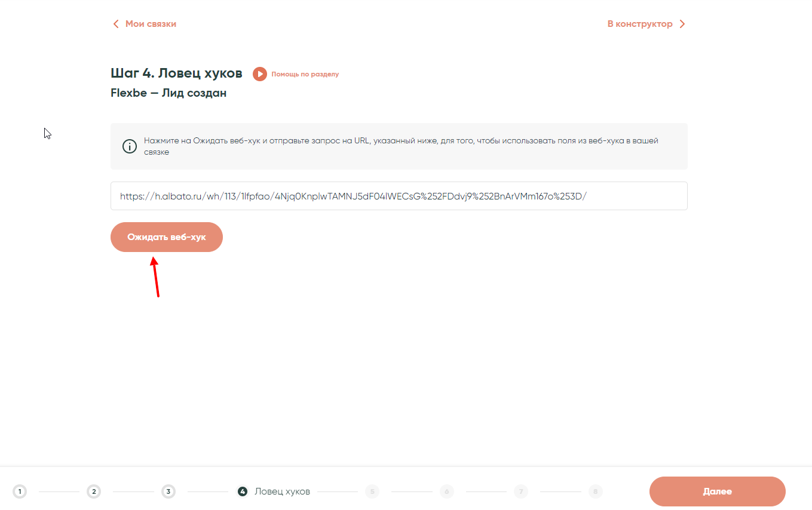Select disabled step 5 circle
Image resolution: width=812 pixels, height=510 pixels.
(x=372, y=491)
